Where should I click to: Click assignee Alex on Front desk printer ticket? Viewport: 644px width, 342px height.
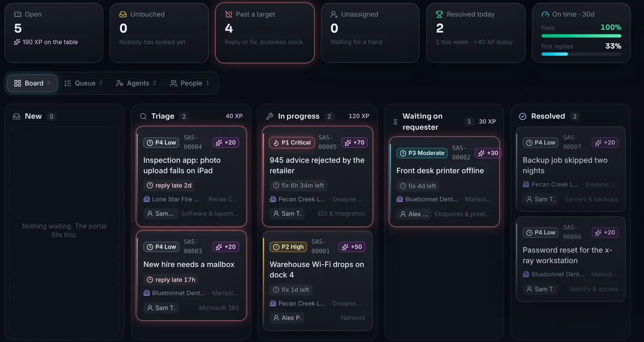coord(414,214)
